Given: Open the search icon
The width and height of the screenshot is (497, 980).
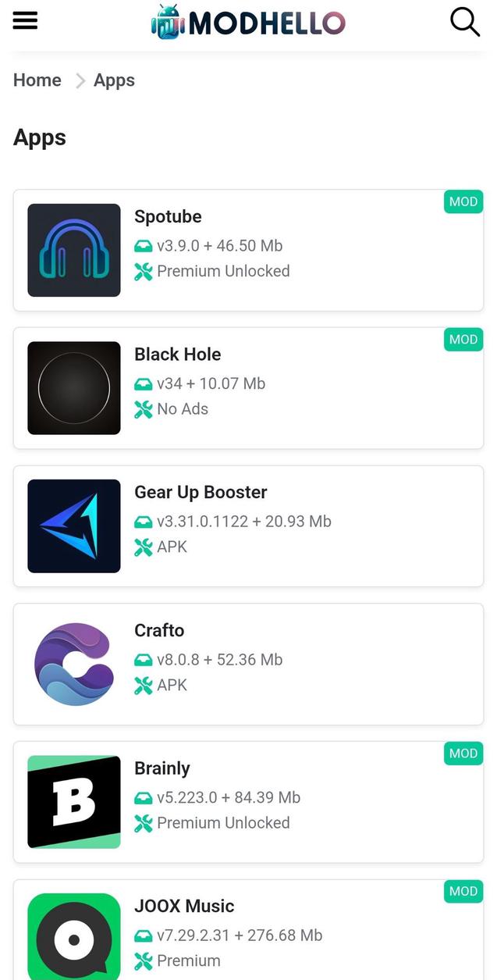Looking at the screenshot, I should [465, 22].
